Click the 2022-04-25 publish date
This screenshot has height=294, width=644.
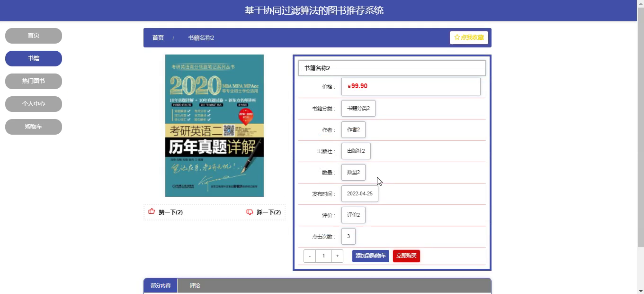click(360, 193)
